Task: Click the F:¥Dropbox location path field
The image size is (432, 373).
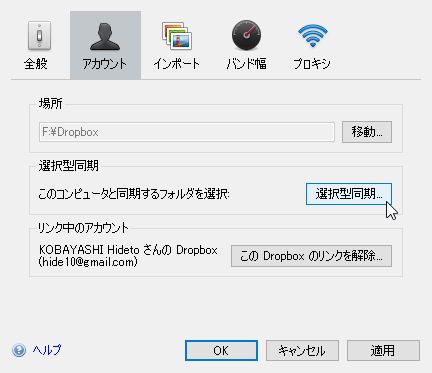Action: (187, 132)
